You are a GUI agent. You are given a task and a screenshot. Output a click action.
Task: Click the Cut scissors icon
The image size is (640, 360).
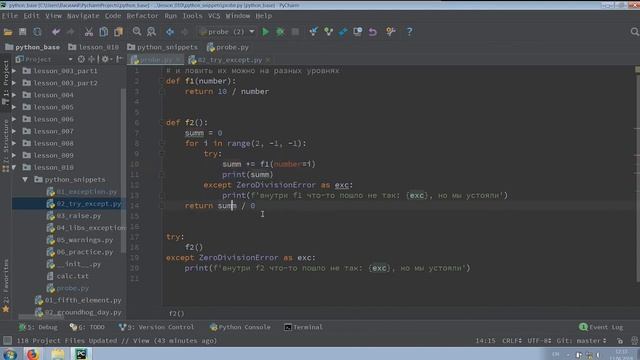click(89, 32)
